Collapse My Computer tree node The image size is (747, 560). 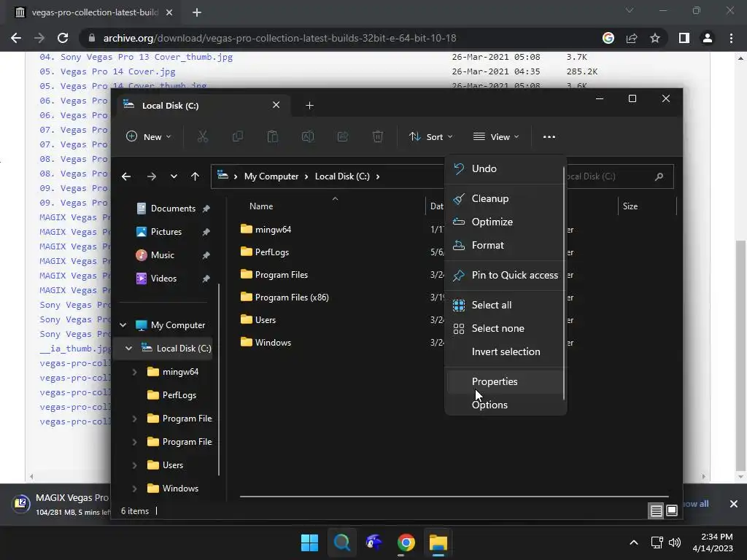point(123,325)
